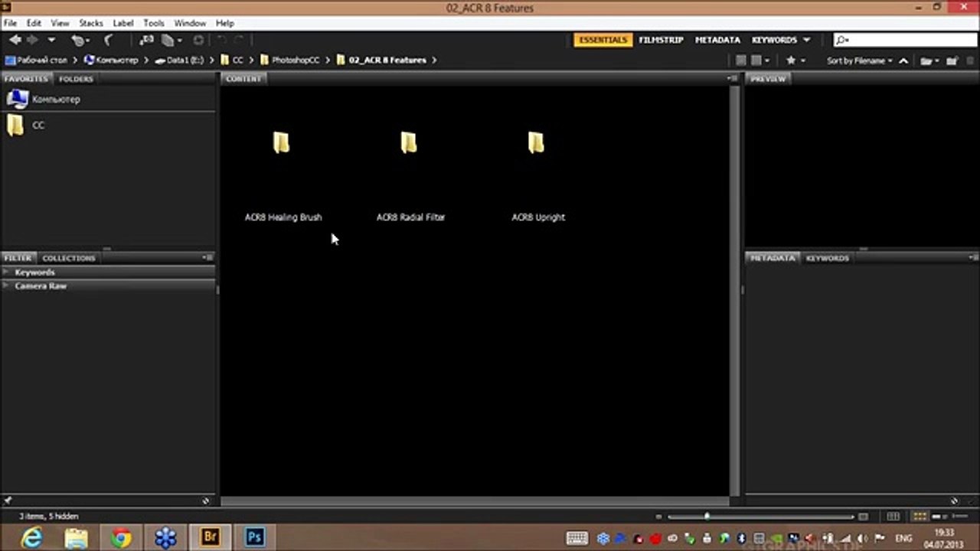Click the create new folder icon
This screenshot has width=980, height=551.
952,60
